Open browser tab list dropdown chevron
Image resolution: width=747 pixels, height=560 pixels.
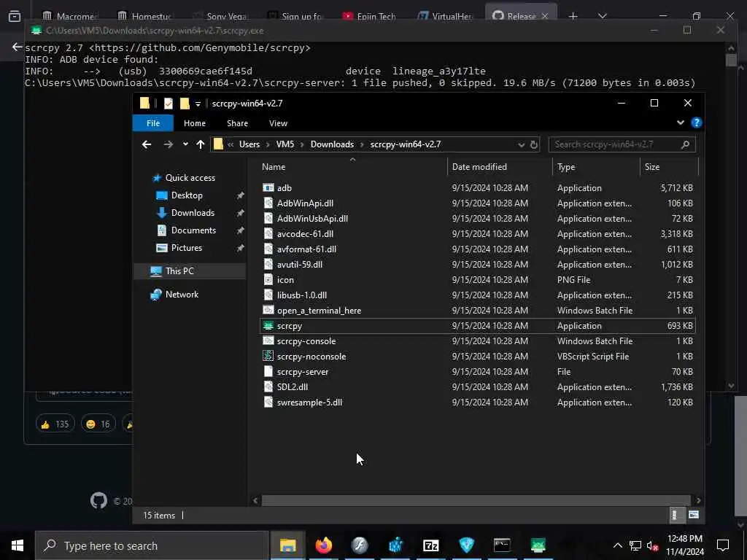(x=602, y=16)
